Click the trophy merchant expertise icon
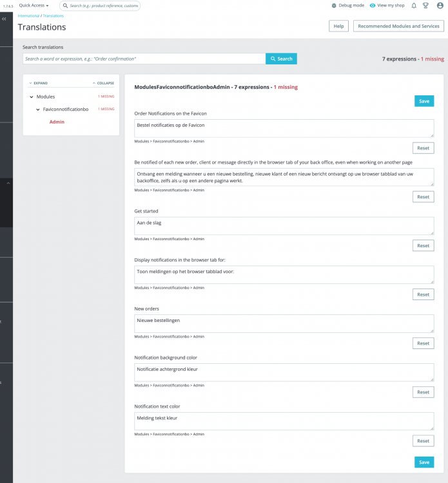The height and width of the screenshot is (483, 448). pos(425,6)
